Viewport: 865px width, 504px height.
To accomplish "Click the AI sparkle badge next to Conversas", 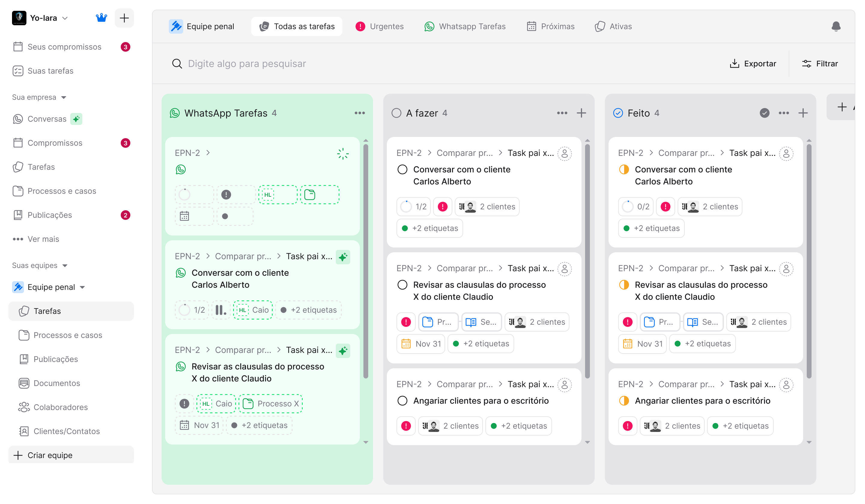I will click(x=76, y=119).
